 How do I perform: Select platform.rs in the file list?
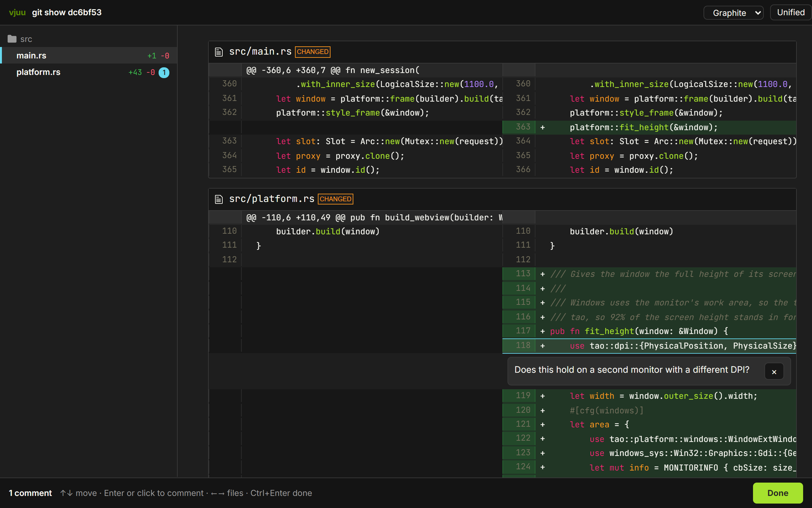[89, 72]
